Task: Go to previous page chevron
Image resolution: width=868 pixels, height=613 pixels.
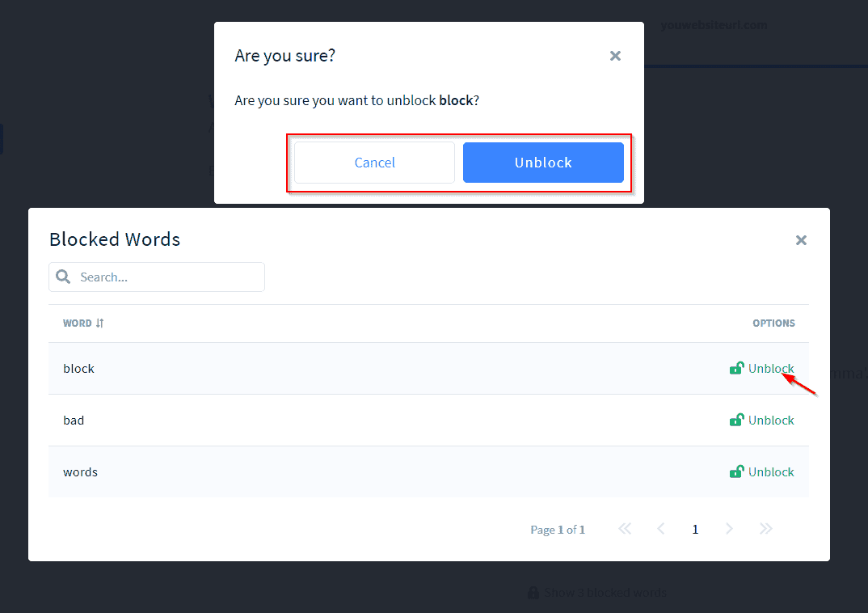Action: [x=661, y=529]
